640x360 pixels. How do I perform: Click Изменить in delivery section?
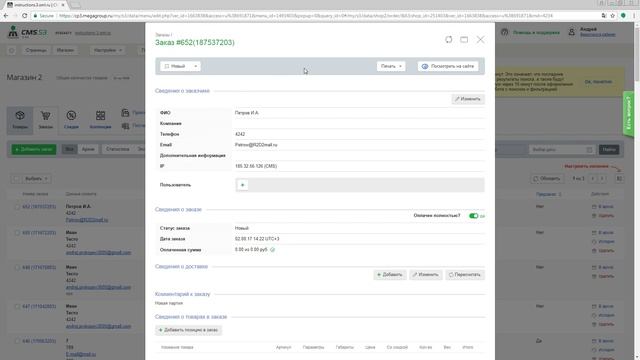(x=426, y=275)
